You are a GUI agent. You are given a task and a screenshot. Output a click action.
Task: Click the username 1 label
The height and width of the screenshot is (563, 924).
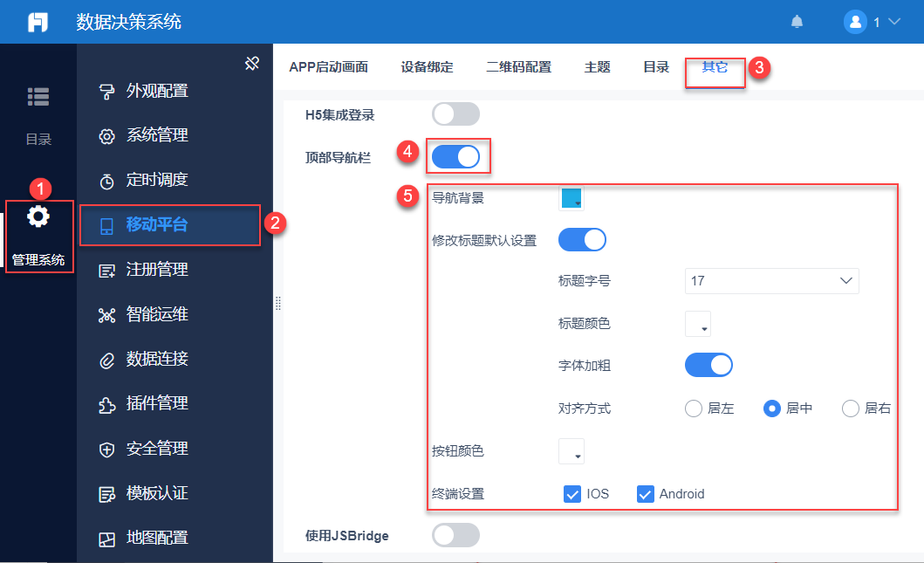click(876, 23)
